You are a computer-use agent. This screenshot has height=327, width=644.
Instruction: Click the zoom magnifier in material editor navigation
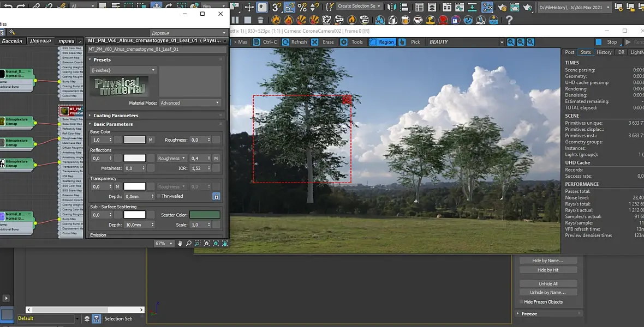(189, 244)
